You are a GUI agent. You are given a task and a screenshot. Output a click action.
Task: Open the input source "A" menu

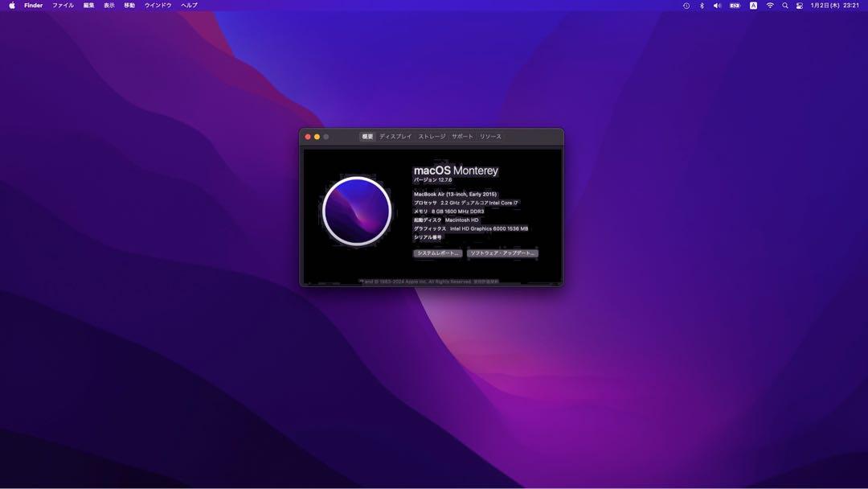point(753,6)
